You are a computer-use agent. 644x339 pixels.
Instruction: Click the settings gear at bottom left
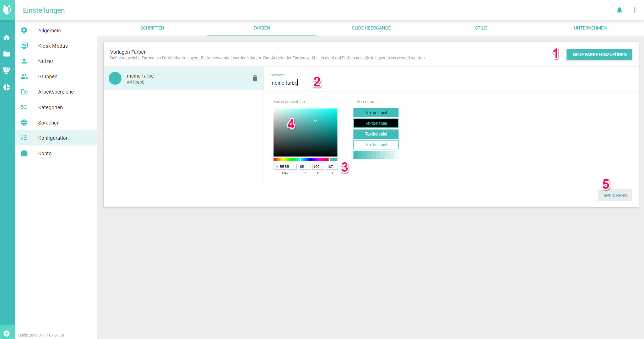6,333
